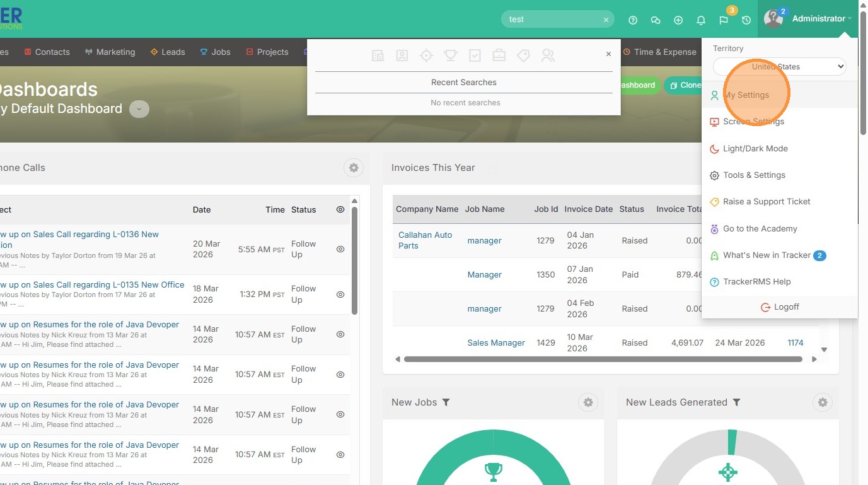Click Invoices table scroll-left arrow
This screenshot has width=868, height=485.
[398, 359]
